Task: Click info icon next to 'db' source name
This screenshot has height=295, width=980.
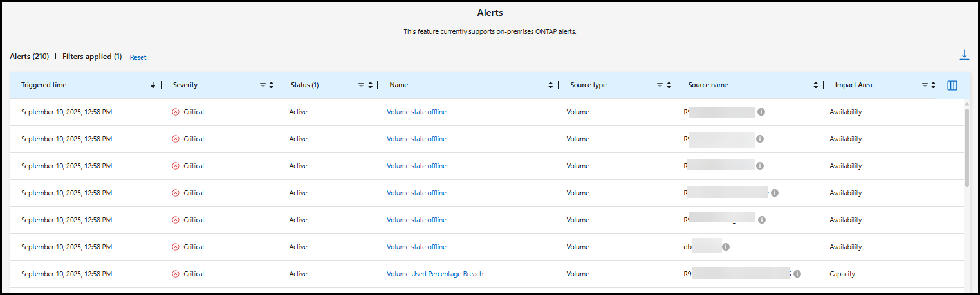Action: [726, 247]
